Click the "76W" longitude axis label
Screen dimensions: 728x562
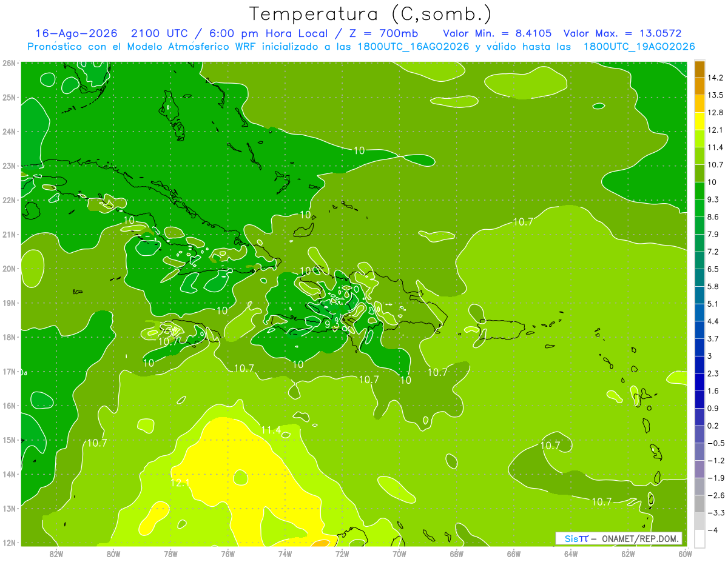point(228,554)
